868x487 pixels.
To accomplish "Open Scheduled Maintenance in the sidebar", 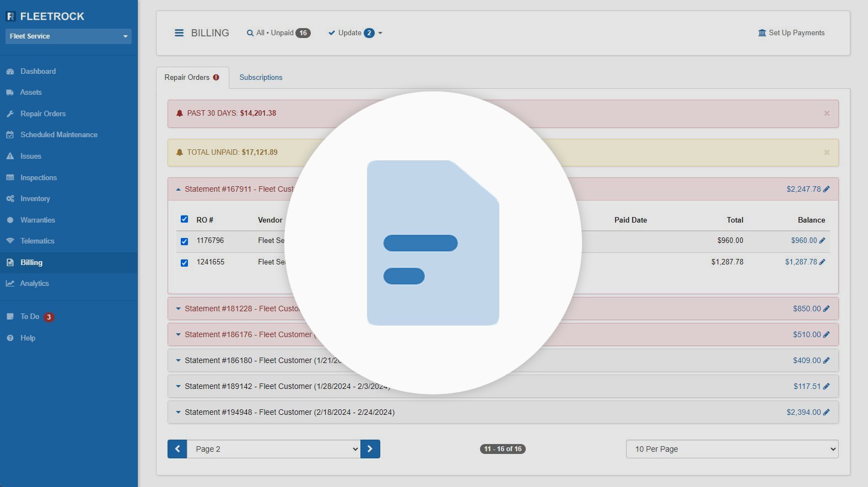I will (59, 135).
